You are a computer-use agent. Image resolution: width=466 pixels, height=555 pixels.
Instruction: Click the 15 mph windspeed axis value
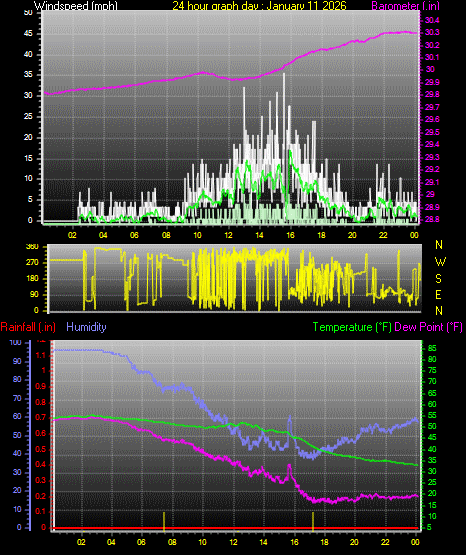tap(28, 158)
